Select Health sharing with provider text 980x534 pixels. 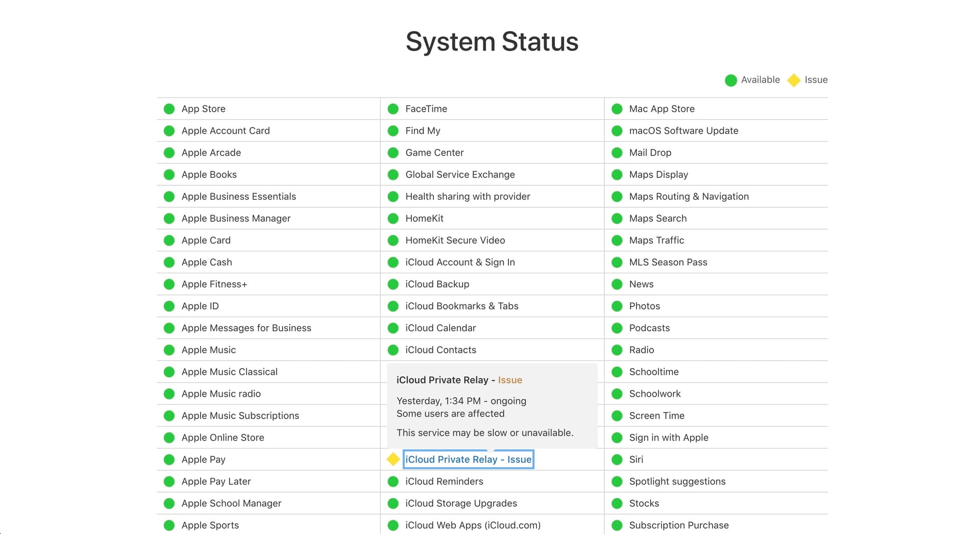[468, 197]
